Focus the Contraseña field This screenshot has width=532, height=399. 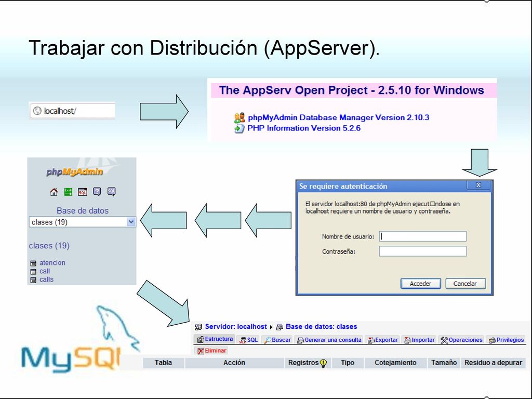[x=423, y=251]
